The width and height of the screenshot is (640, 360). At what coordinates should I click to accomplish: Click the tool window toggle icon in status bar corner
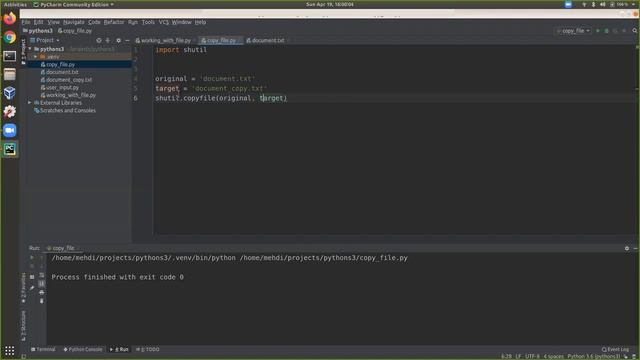(24, 356)
